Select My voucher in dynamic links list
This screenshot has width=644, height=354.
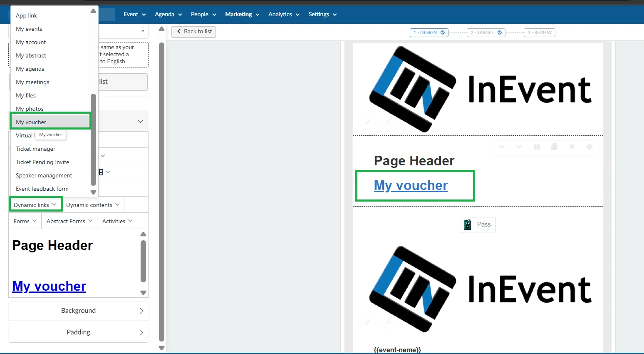tap(50, 122)
